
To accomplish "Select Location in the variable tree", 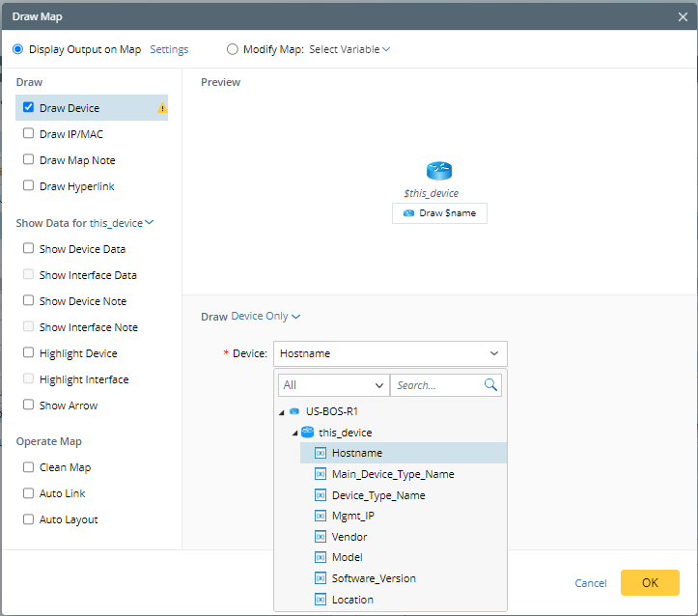I will click(352, 600).
